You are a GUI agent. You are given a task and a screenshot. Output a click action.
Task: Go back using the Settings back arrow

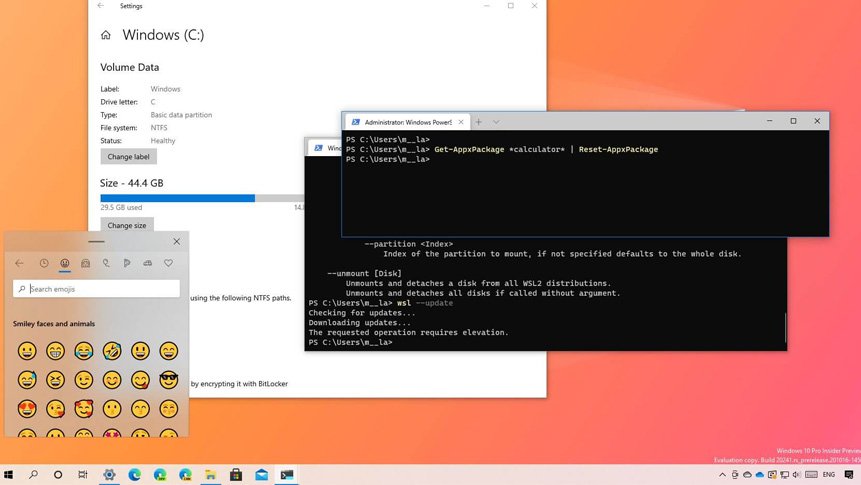[100, 6]
